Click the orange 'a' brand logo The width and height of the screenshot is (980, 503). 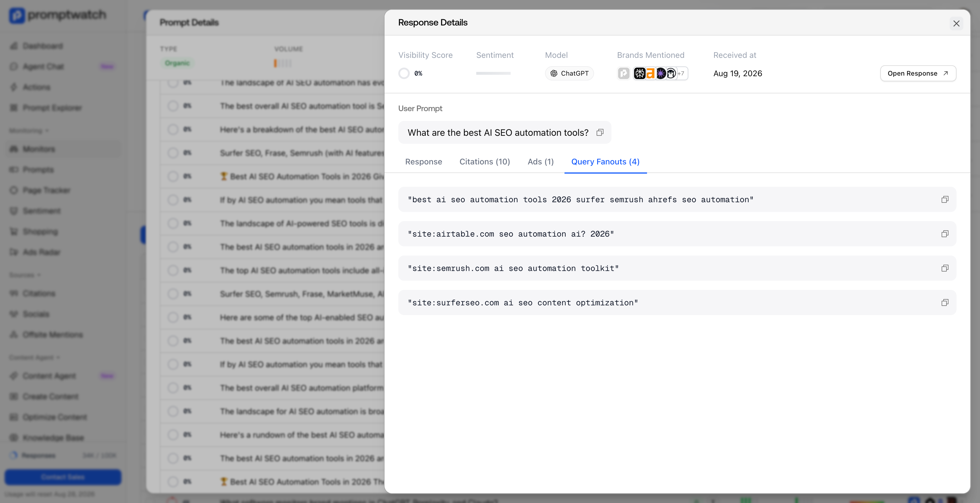tap(650, 73)
